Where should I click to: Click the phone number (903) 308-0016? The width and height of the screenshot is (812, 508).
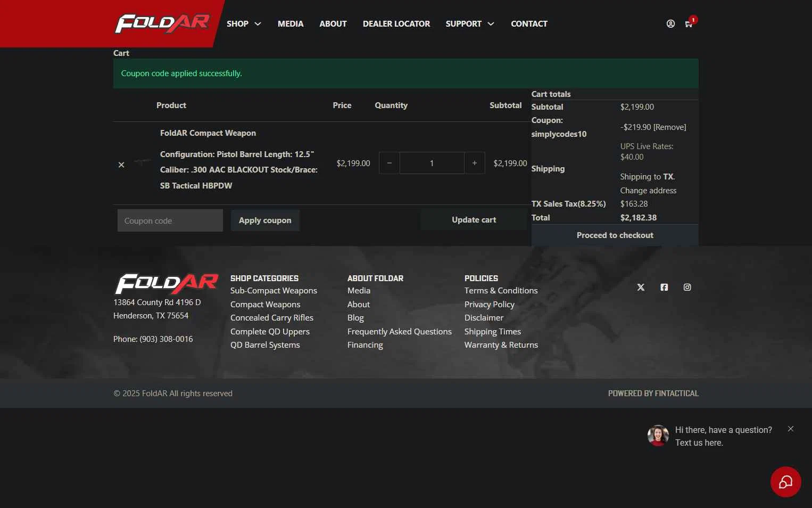[x=166, y=339]
